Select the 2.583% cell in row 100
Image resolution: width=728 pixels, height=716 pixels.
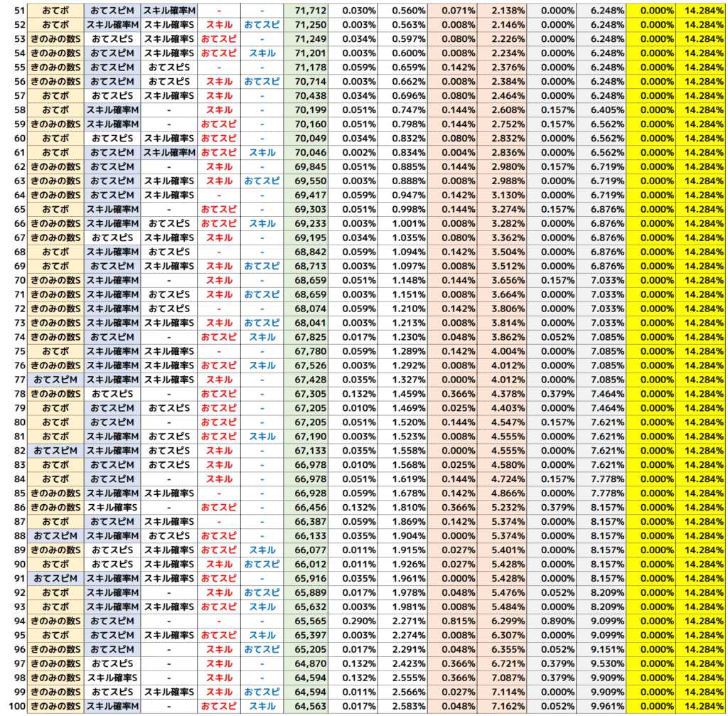point(402,707)
